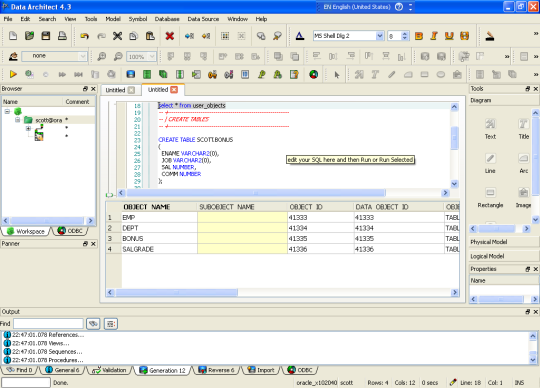Image resolution: width=540 pixels, height=388 pixels.
Task: Click the Paste clipboard icon
Action: [x=150, y=36]
